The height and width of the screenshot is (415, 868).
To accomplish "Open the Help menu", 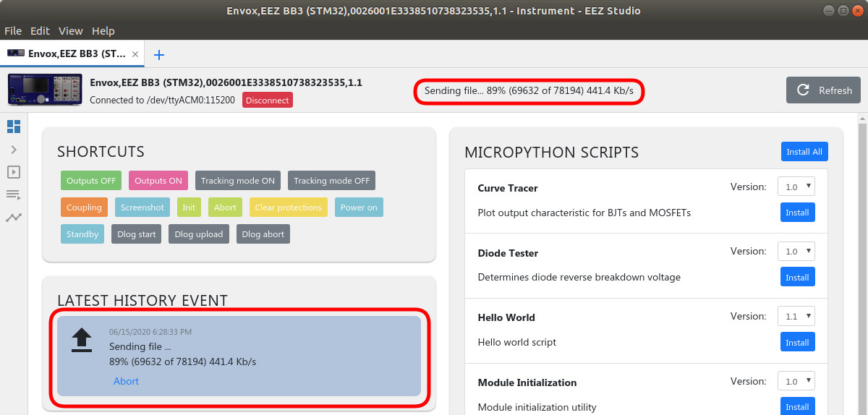I will [x=103, y=31].
